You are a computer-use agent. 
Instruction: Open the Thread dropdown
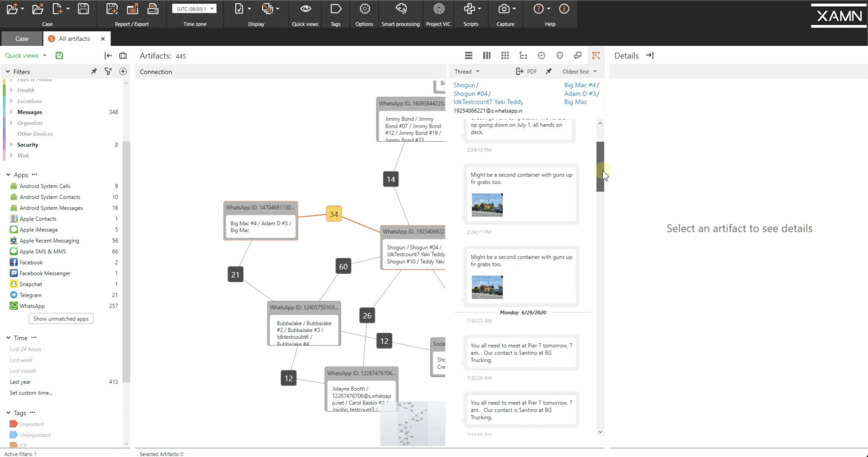pyautogui.click(x=465, y=71)
